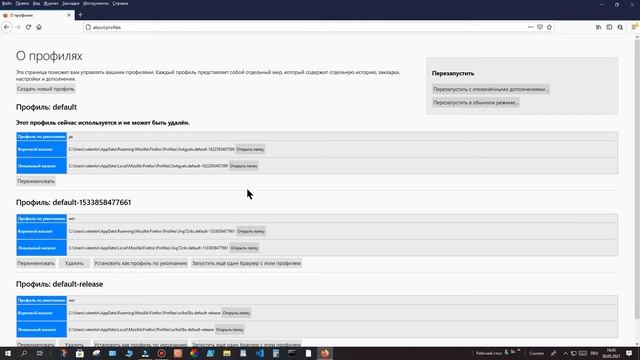This screenshot has width=640, height=360.
Task: Reload the about:profiles page
Action: click(29, 27)
